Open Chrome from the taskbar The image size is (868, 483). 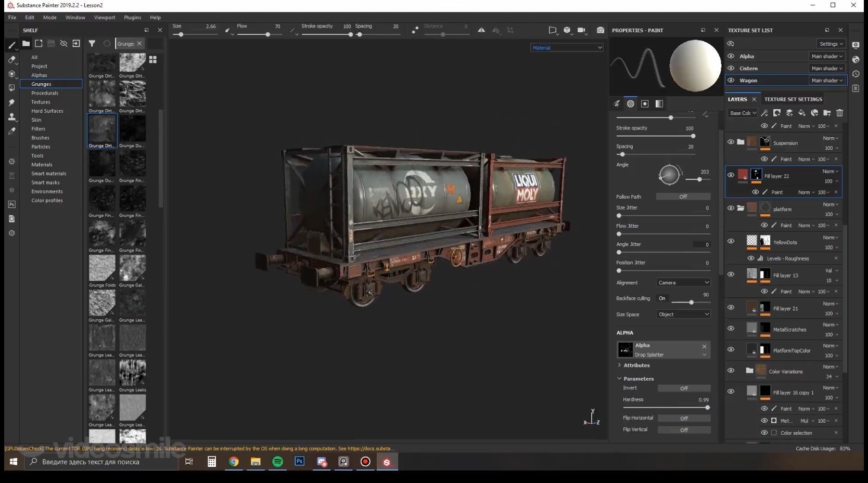click(234, 462)
